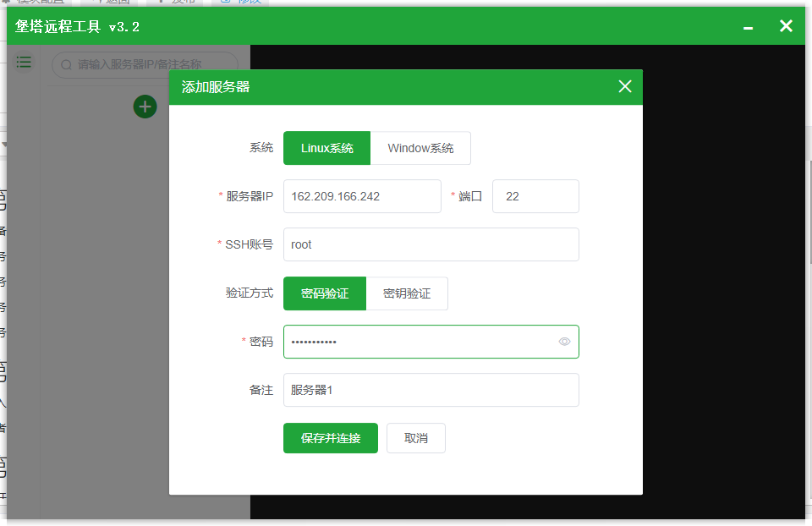
Task: Minimize the 堡塔远程工具 window
Action: pos(748,27)
